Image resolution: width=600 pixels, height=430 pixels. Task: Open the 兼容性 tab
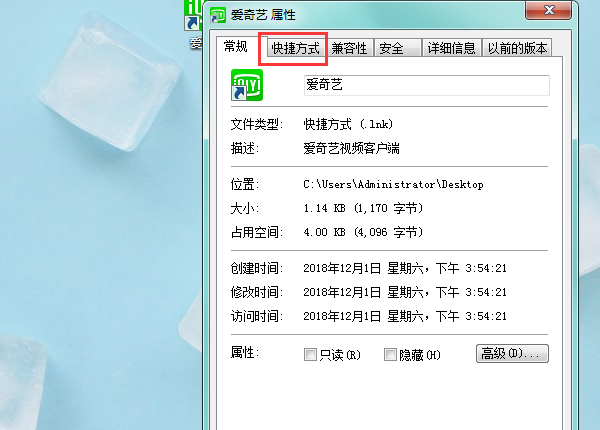[349, 48]
